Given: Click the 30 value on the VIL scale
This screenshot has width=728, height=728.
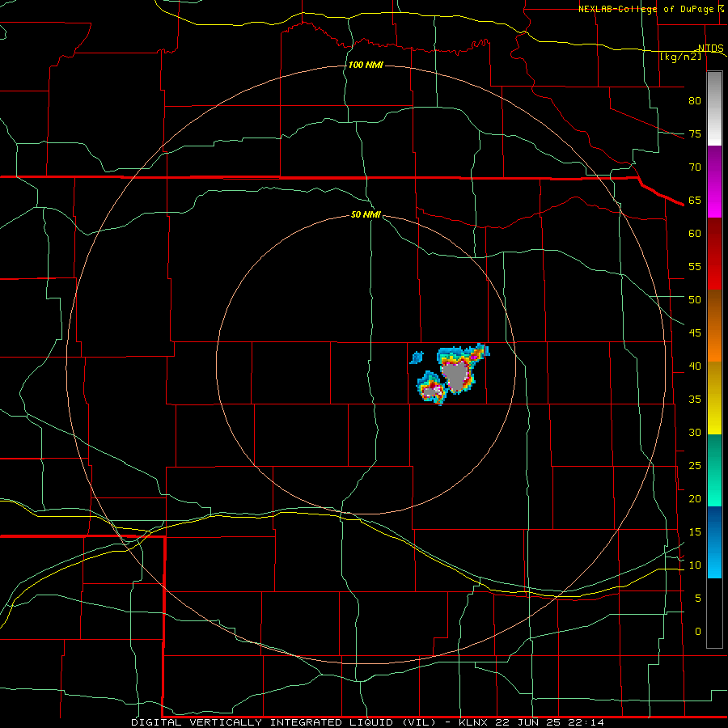Looking at the screenshot, I should (x=695, y=432).
